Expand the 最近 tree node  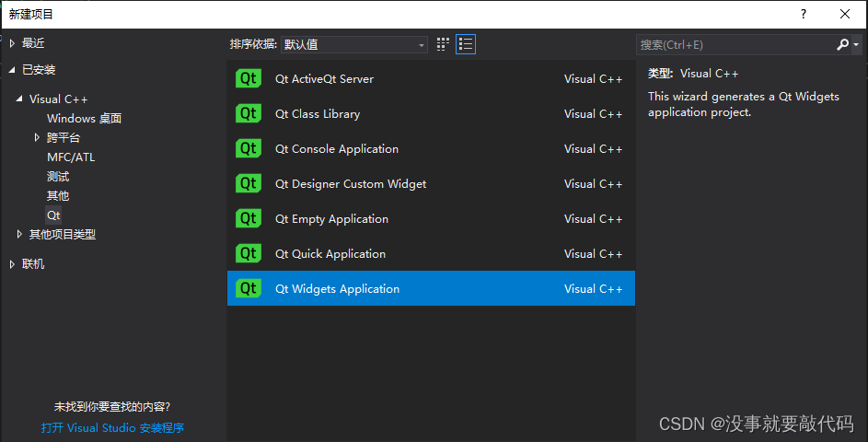coord(12,43)
